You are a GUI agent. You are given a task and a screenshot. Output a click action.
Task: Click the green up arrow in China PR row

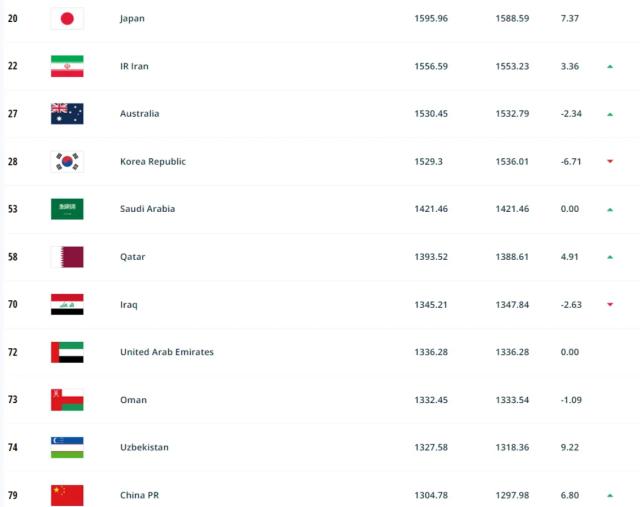[x=610, y=495]
